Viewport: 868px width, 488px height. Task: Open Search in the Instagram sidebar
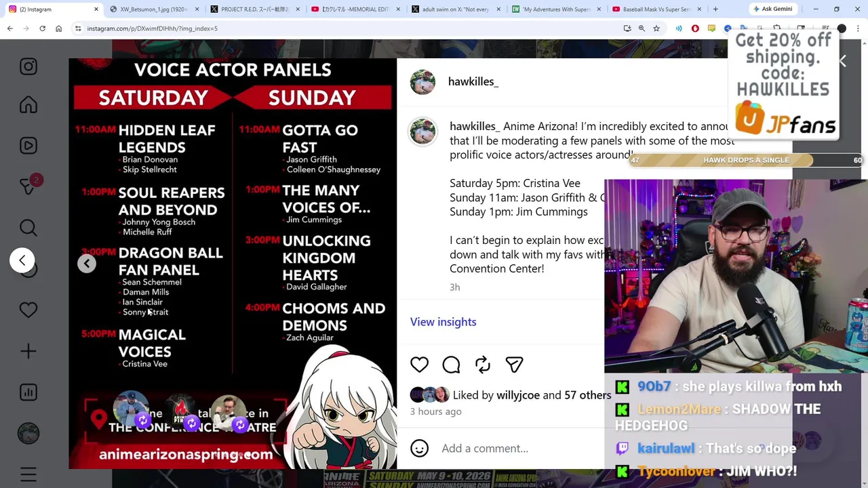point(28,228)
